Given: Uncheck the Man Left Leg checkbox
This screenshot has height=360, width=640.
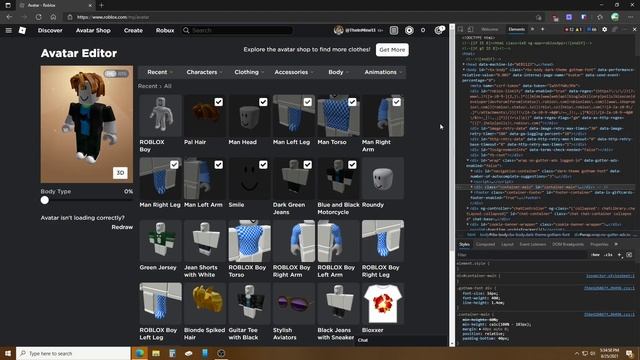Looking at the screenshot, I should (308, 102).
